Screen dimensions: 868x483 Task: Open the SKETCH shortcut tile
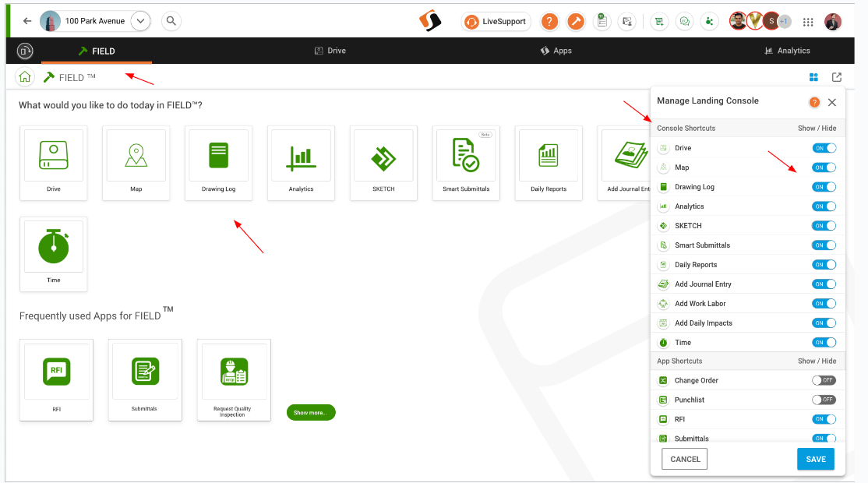tap(383, 163)
